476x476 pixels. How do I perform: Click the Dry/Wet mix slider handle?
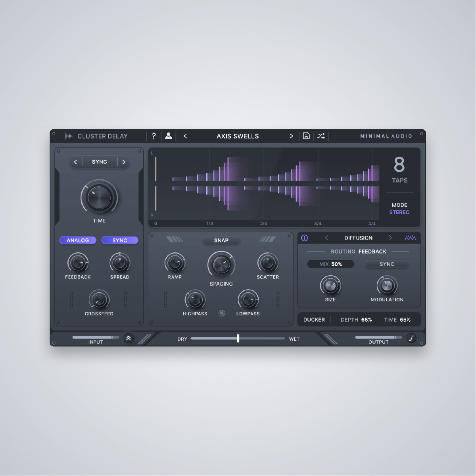click(238, 338)
